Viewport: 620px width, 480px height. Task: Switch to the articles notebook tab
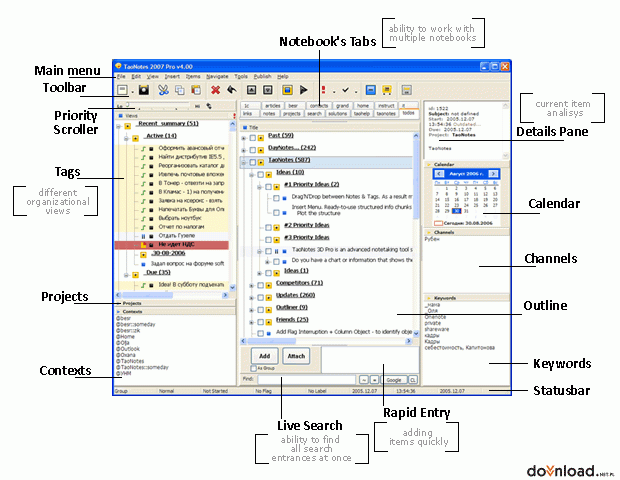point(272,106)
